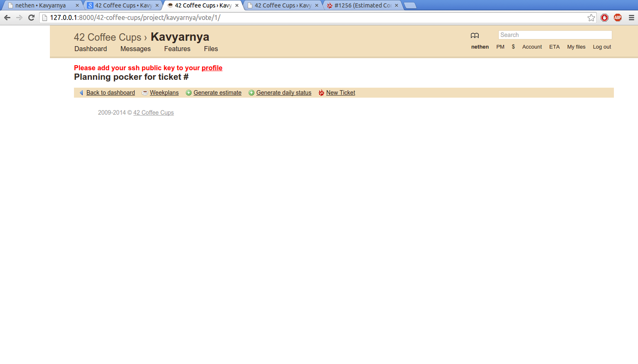Viewport: 638px width, 364px height.
Task: Click the browser back arrow
Action: (x=7, y=17)
